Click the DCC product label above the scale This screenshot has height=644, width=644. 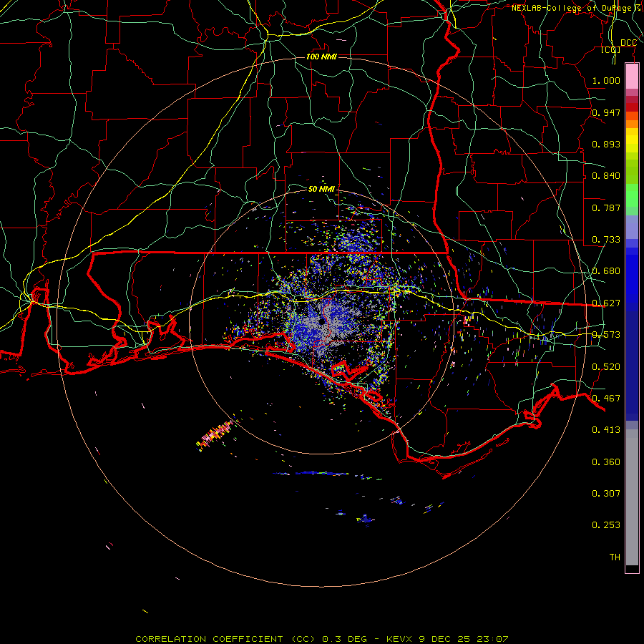(628, 43)
